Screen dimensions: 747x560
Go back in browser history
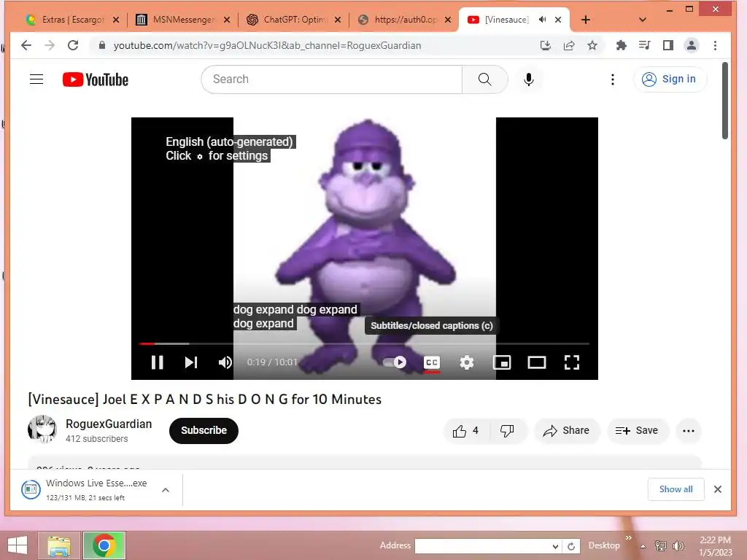(26, 45)
